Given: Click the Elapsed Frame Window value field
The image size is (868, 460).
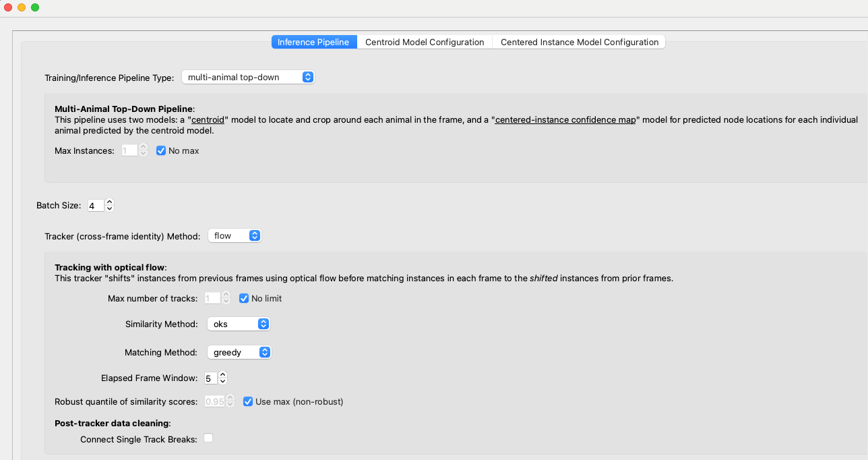Looking at the screenshot, I should tap(210, 378).
